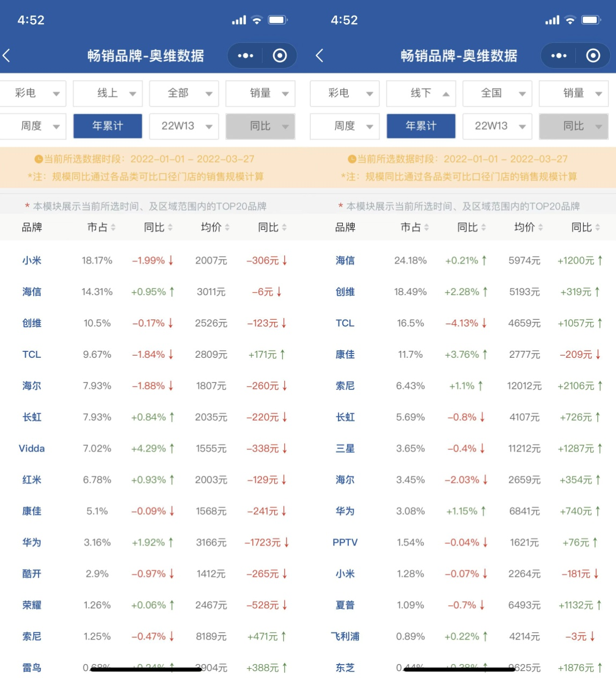Select the 12012元 average price value
The height and width of the screenshot is (678, 616).
[x=524, y=386]
